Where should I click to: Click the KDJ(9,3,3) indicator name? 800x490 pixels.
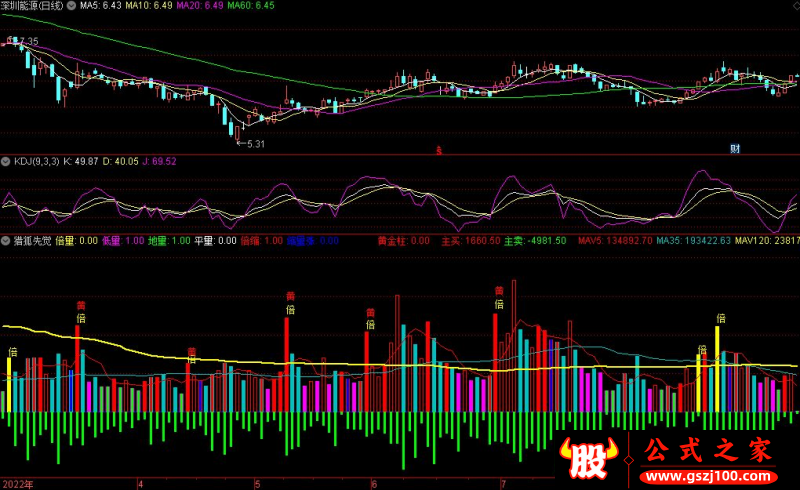tap(36, 162)
